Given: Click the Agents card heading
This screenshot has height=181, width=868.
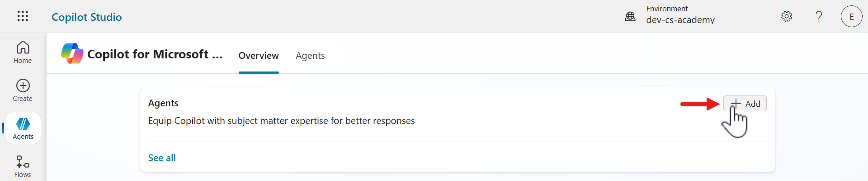Looking at the screenshot, I should (x=163, y=103).
